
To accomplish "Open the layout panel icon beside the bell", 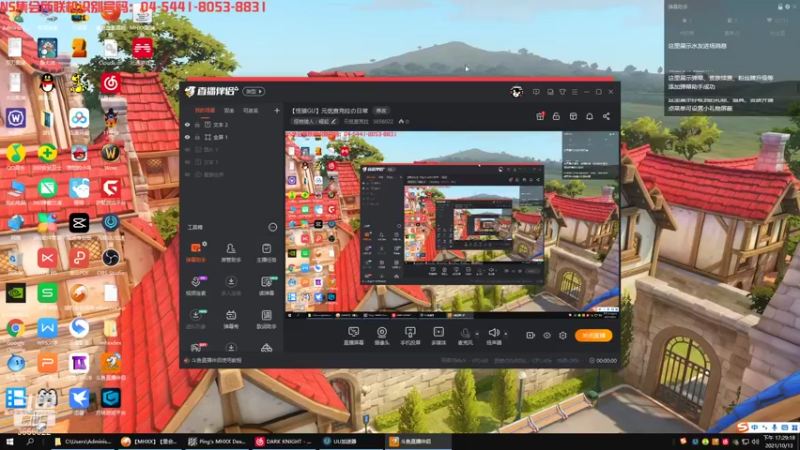I will coord(573,116).
